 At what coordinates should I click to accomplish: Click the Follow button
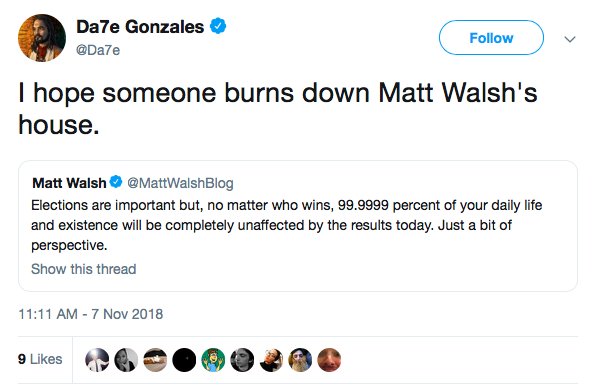(x=491, y=38)
